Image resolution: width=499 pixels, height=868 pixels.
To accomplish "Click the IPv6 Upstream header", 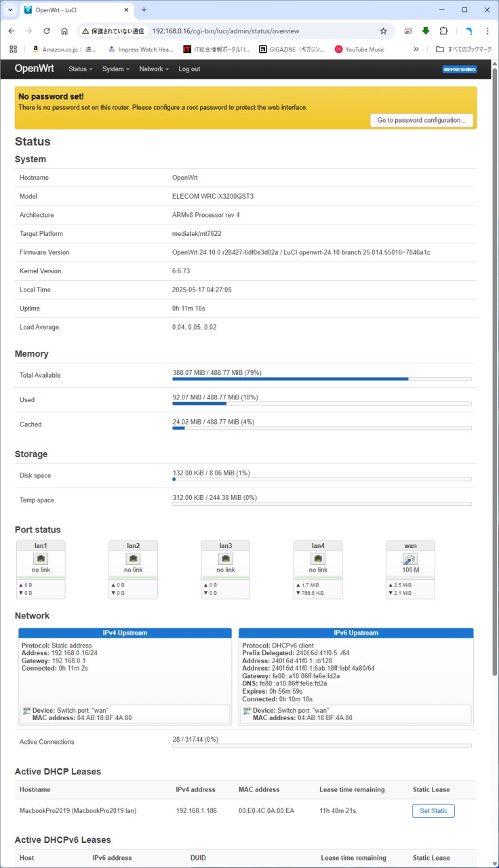I will [x=356, y=633].
